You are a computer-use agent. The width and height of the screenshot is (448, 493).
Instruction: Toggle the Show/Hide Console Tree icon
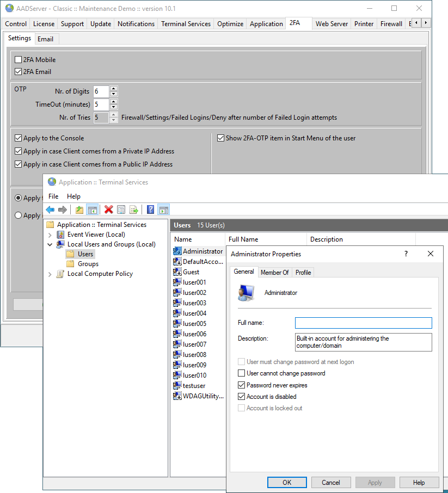click(92, 209)
